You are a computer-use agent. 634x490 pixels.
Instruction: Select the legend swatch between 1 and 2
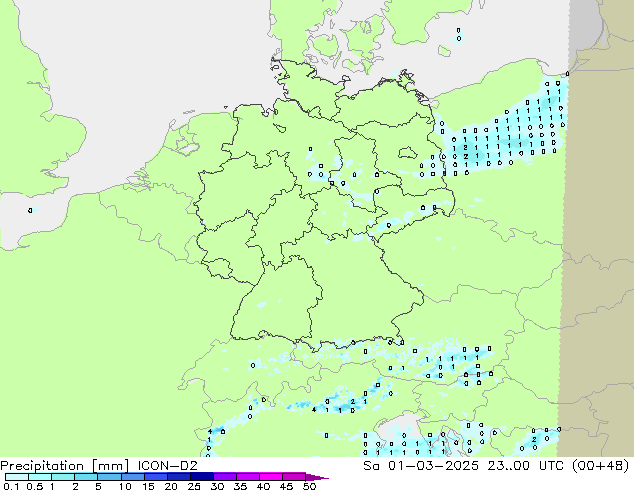63,477
